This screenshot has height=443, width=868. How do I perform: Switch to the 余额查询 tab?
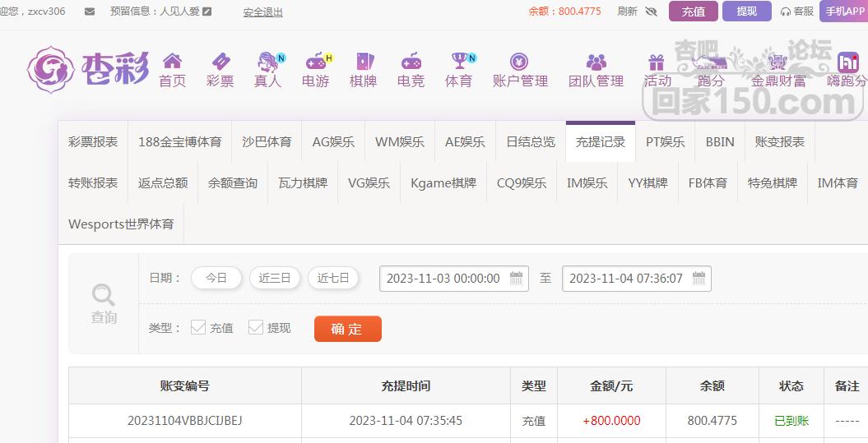(x=233, y=182)
